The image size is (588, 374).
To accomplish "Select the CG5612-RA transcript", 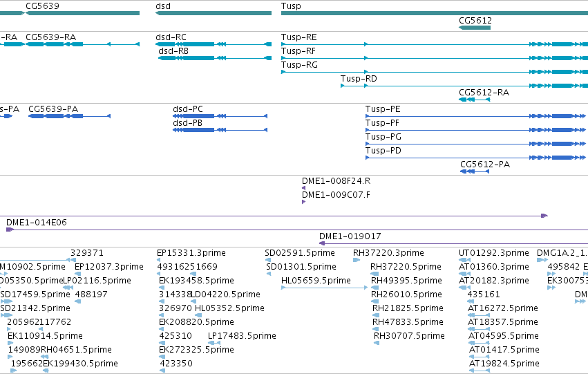I will tap(475, 100).
